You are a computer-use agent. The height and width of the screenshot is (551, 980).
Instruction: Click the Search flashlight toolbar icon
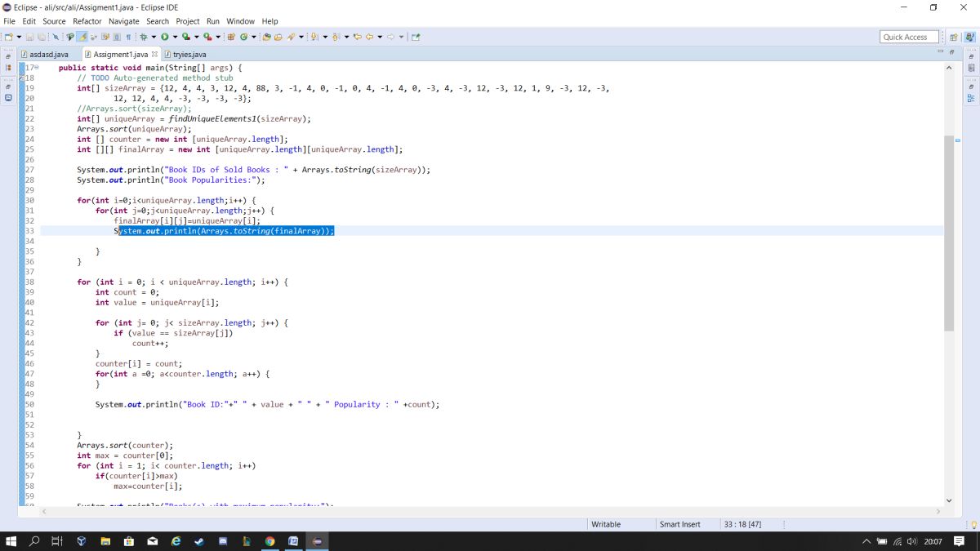point(290,37)
